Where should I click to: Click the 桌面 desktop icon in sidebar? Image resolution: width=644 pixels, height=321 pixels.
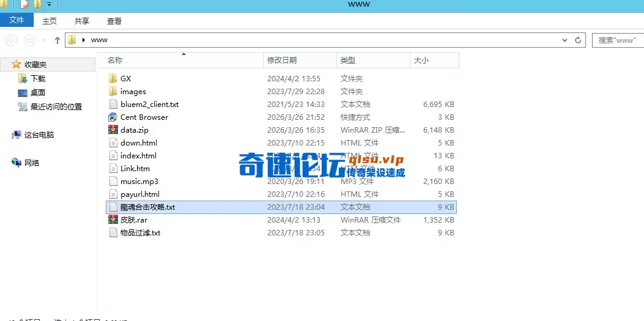click(x=23, y=93)
